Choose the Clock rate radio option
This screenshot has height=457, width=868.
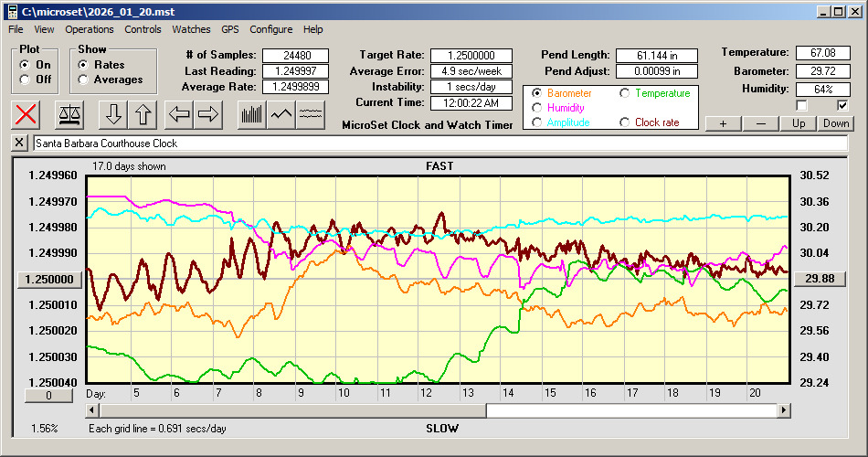coord(626,122)
